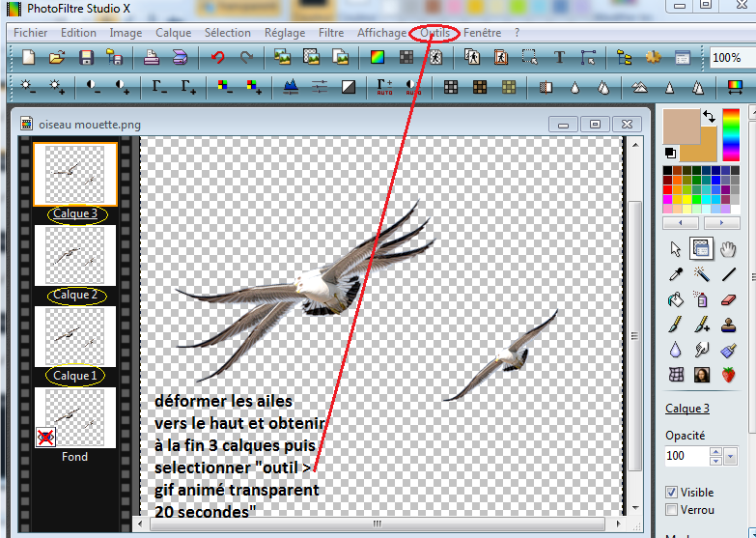This screenshot has height=538, width=756.
Task: Select the Calque 1 layer thumbnail
Action: point(74,336)
